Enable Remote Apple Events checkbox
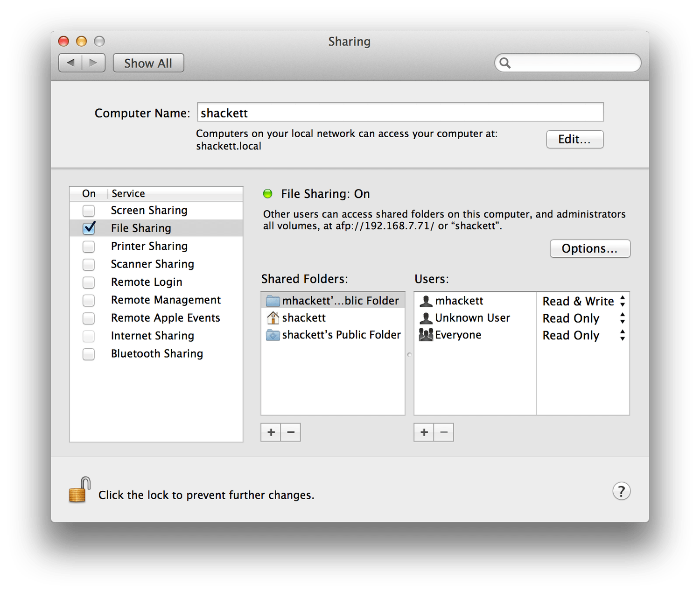Viewport: 700px width, 593px height. coord(89,318)
